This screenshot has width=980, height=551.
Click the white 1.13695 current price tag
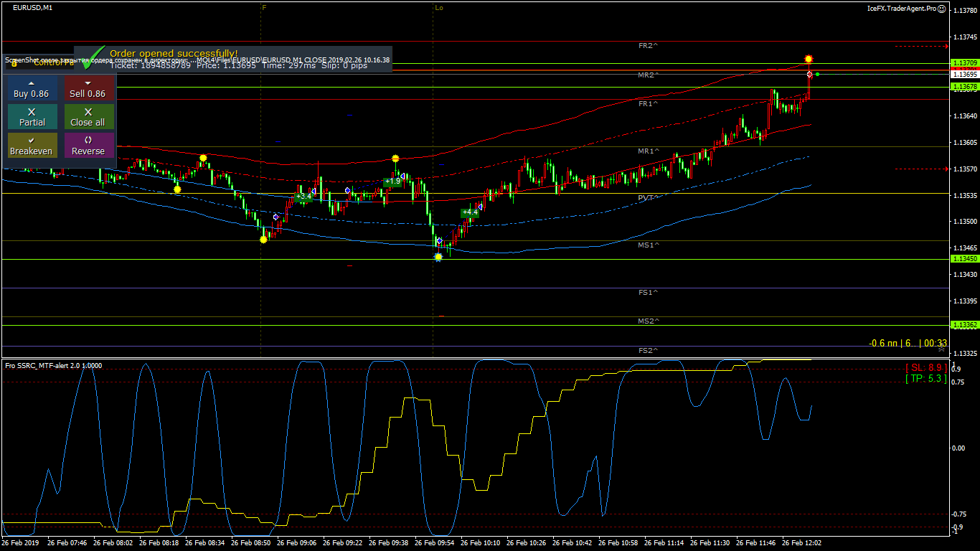tap(964, 74)
